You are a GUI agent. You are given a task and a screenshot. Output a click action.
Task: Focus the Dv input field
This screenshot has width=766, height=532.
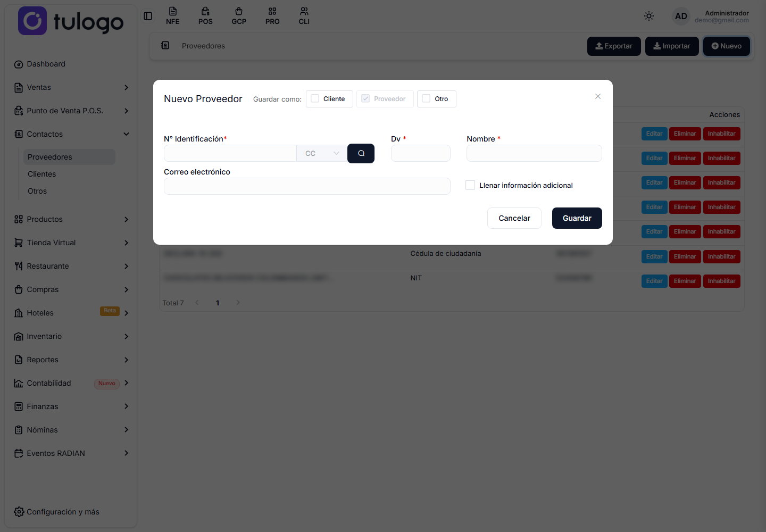421,153
